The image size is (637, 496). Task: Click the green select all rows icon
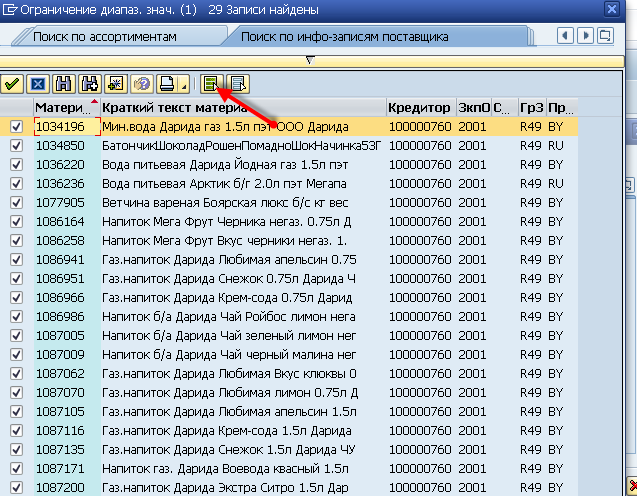(x=212, y=84)
